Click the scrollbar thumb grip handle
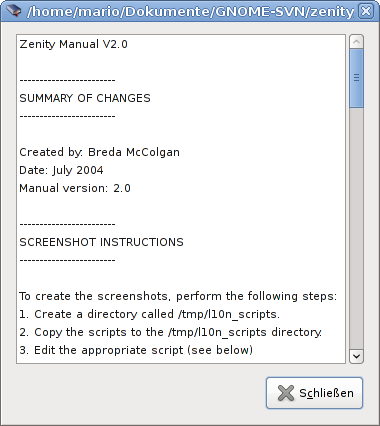This screenshot has width=380, height=426. [356, 78]
